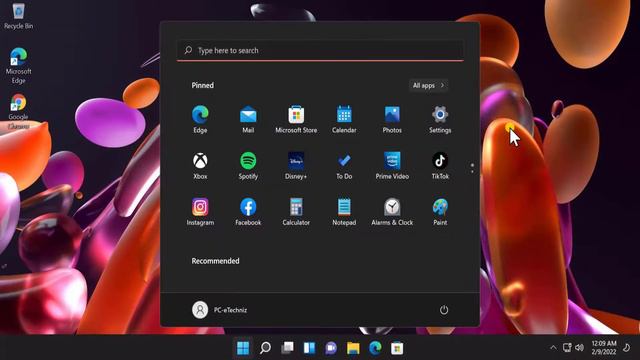
Task: Launch the Calculator app
Action: [296, 211]
